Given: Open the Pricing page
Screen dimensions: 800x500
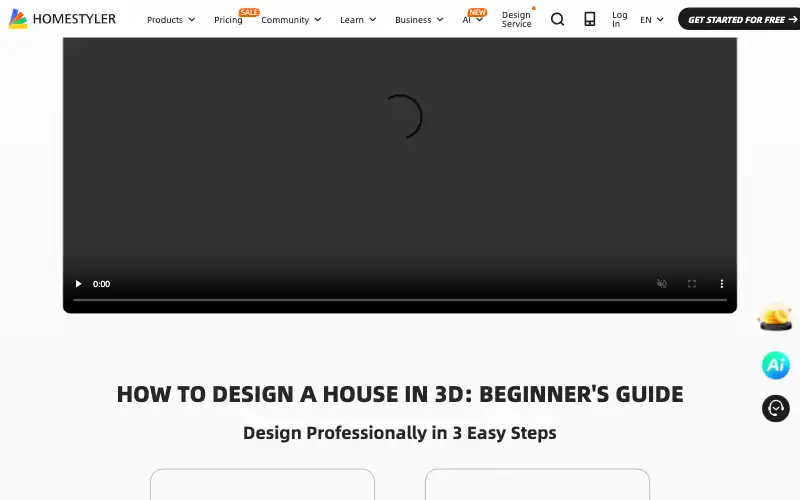Looking at the screenshot, I should [228, 20].
